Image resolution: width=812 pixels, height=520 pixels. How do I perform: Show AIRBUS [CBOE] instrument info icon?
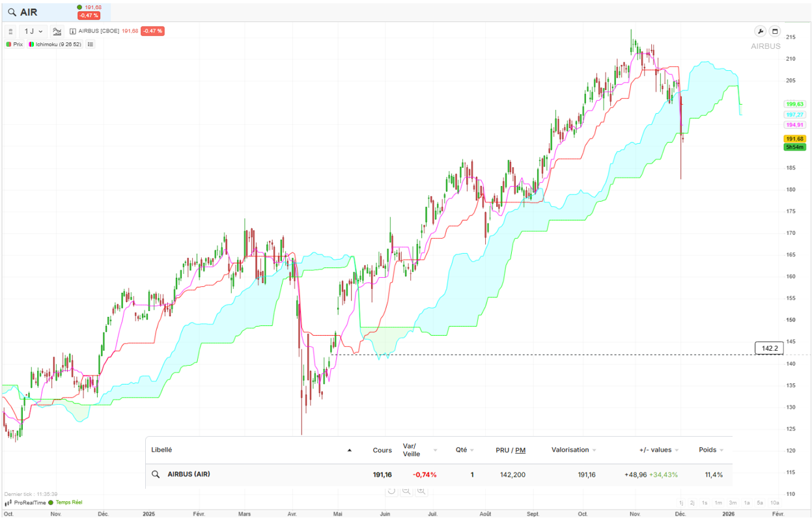point(73,31)
